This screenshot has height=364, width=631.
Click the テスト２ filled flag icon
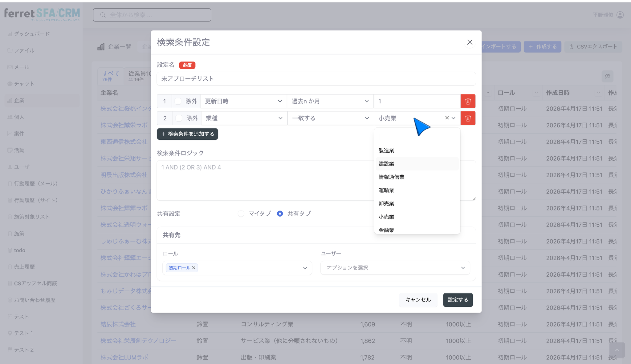tap(10, 350)
